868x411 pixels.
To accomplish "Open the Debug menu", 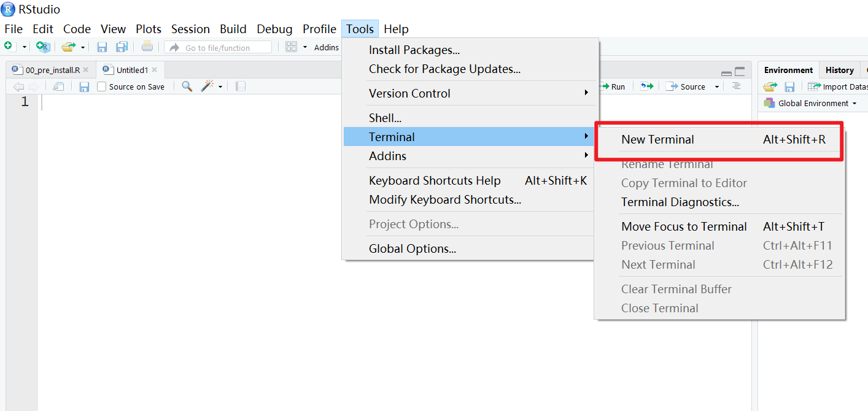I will tap(274, 29).
